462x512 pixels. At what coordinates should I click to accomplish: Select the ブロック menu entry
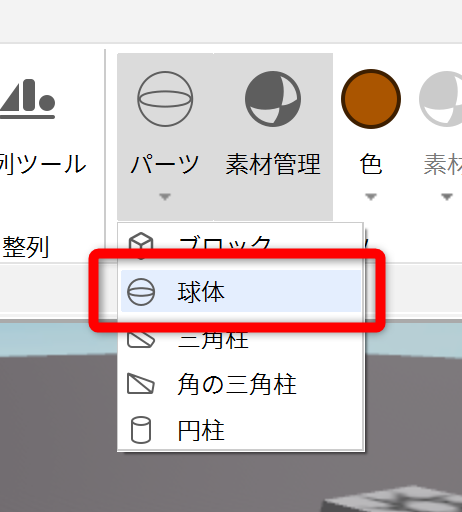[x=241, y=246]
